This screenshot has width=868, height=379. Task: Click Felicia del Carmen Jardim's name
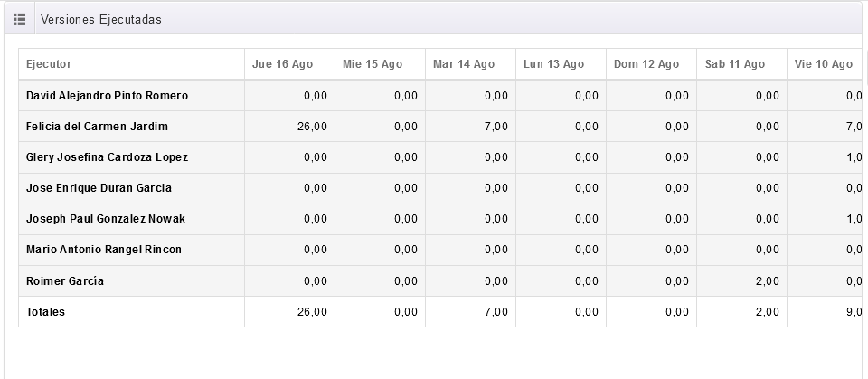[x=97, y=127]
